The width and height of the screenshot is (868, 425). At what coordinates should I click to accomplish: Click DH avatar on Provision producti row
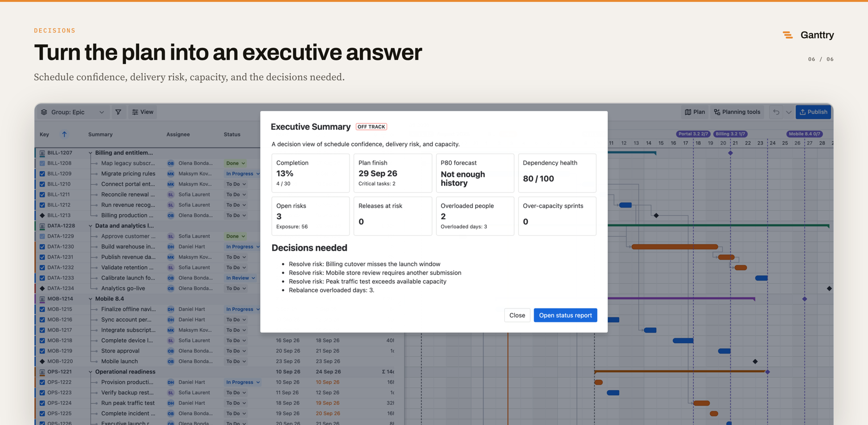171,382
